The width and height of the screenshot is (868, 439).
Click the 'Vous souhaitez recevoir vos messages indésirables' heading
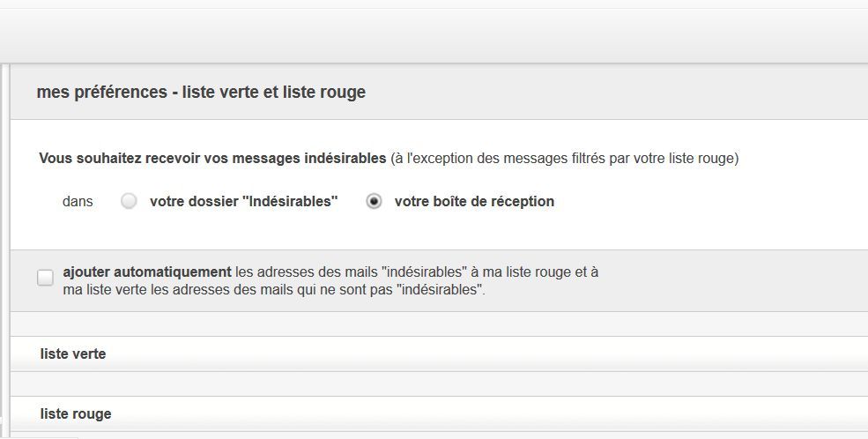click(212, 159)
